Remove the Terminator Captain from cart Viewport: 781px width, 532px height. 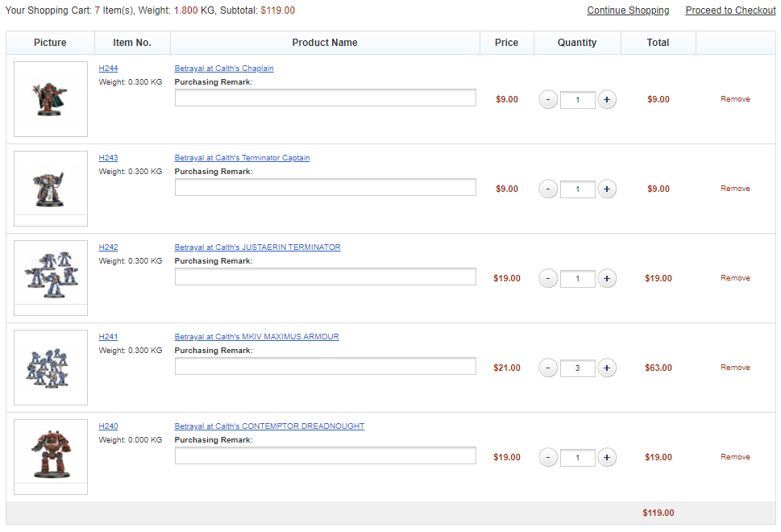(x=735, y=189)
